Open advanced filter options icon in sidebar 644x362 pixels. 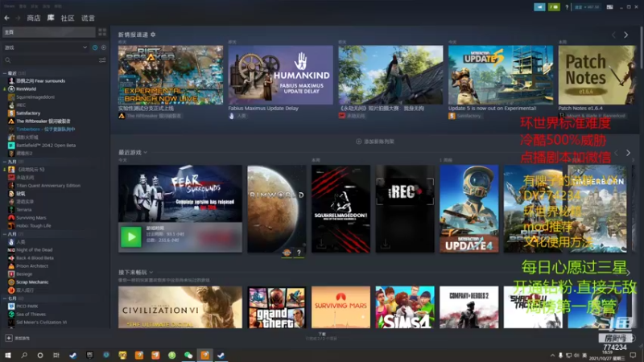[x=102, y=60]
